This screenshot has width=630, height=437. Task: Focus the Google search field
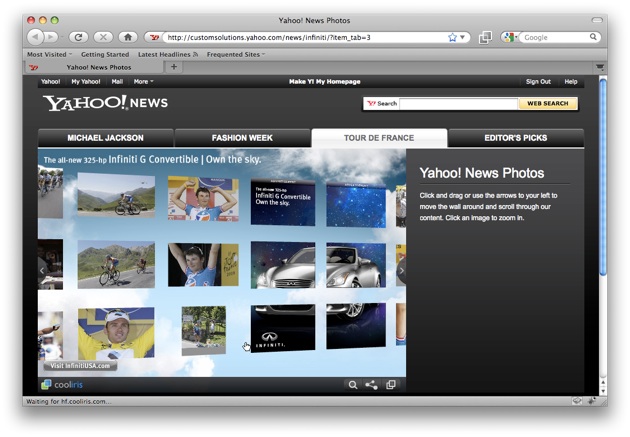click(554, 37)
